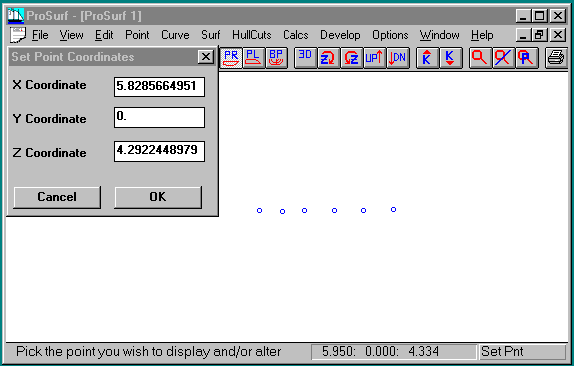Click the UP arrow toolbar icon
Image resolution: width=574 pixels, height=367 pixels.
click(374, 58)
